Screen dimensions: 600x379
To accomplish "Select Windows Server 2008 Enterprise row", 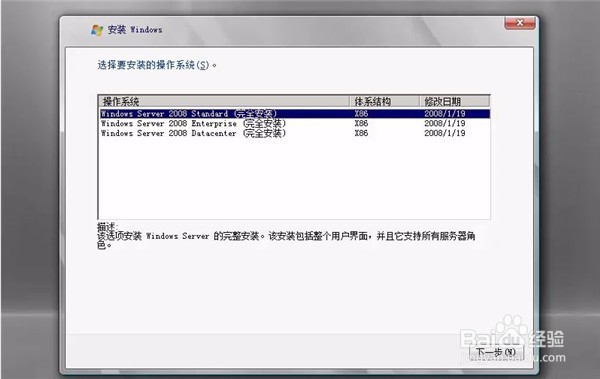I will tap(295, 123).
